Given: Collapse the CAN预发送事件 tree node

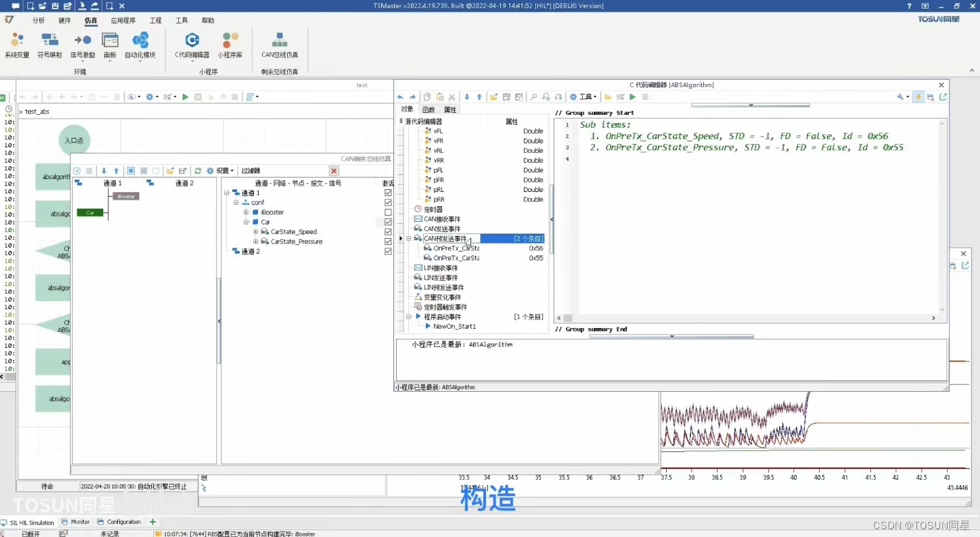Looking at the screenshot, I should 408,239.
